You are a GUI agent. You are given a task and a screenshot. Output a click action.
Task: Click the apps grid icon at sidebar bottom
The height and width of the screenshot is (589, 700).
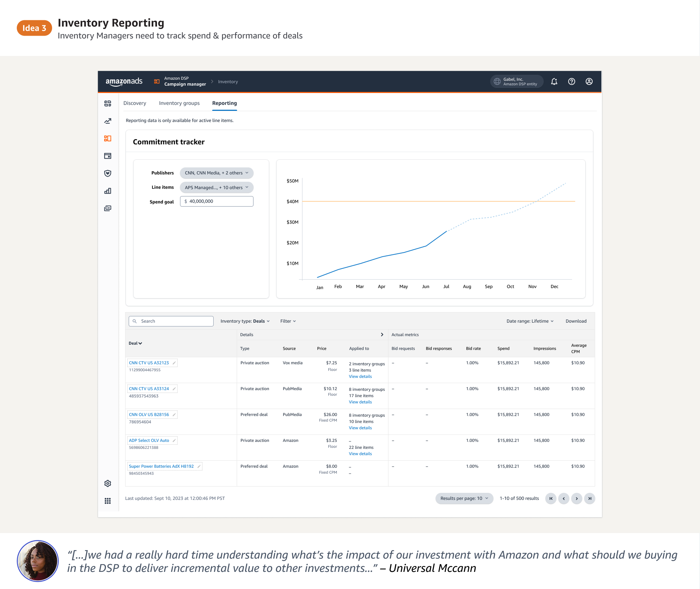(x=108, y=501)
